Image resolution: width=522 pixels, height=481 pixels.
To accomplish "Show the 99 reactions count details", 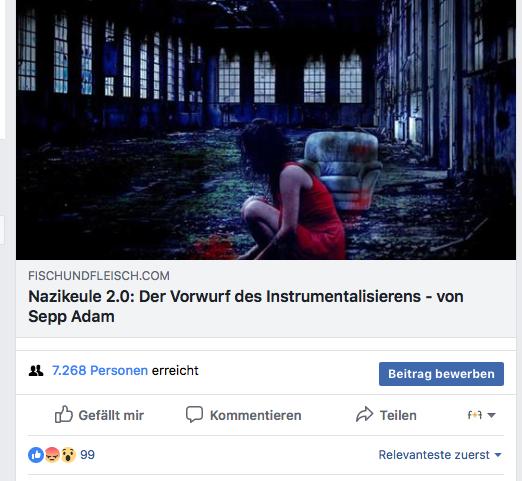I will pyautogui.click(x=87, y=455).
